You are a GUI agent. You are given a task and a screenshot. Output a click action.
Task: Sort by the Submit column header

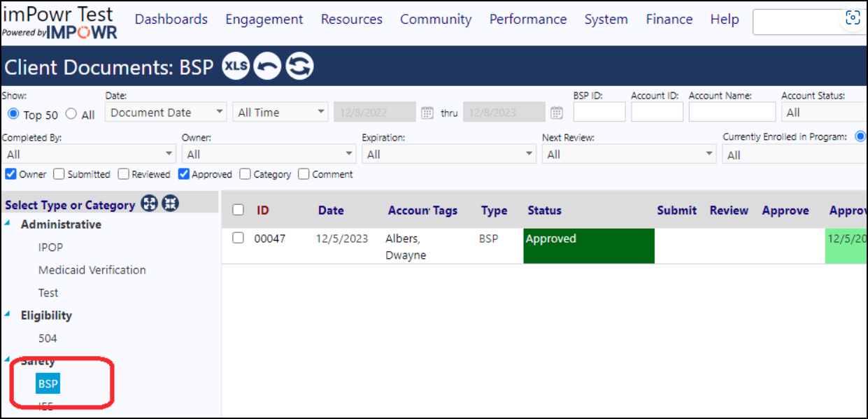[x=677, y=211]
